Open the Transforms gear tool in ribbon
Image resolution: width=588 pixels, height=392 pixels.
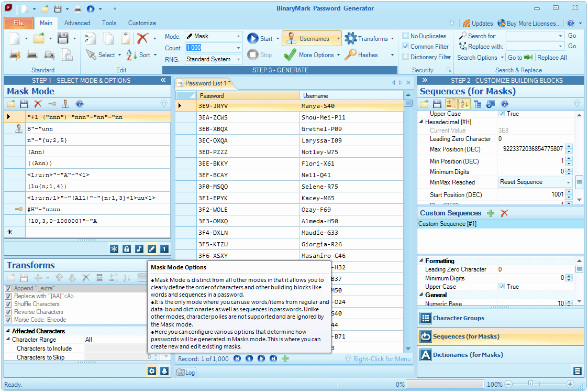coord(351,38)
